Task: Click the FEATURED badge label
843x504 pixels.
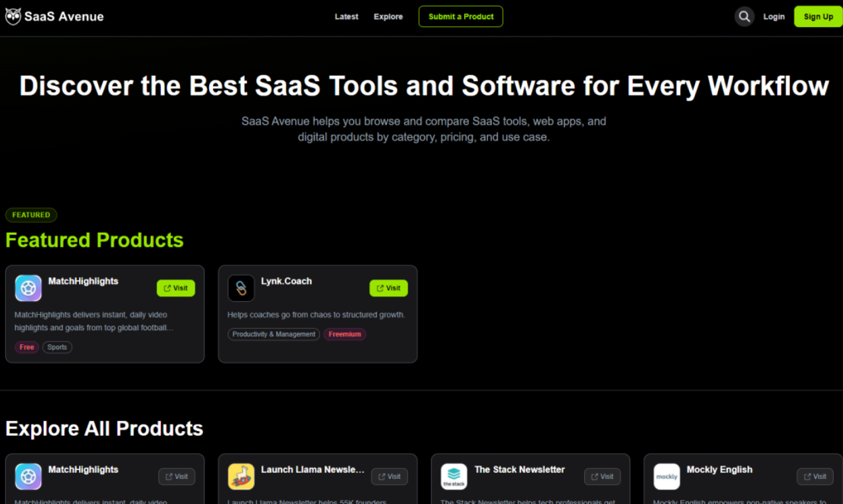Action: pyautogui.click(x=31, y=215)
